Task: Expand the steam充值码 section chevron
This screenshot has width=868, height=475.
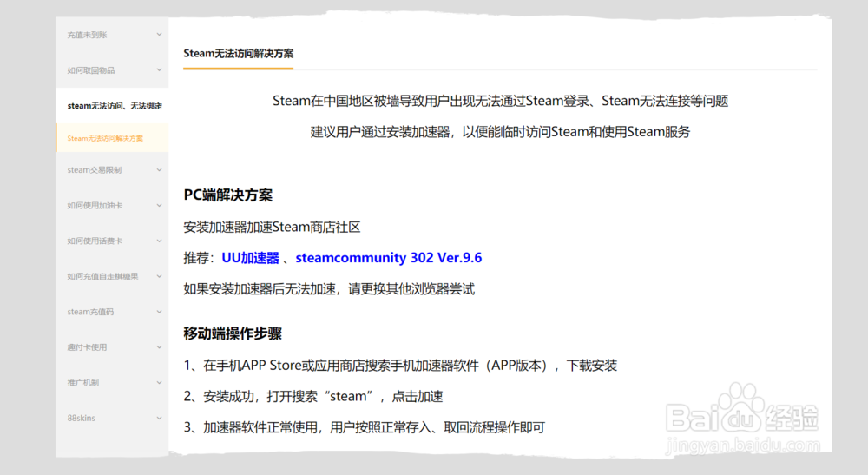Action: pyautogui.click(x=159, y=312)
